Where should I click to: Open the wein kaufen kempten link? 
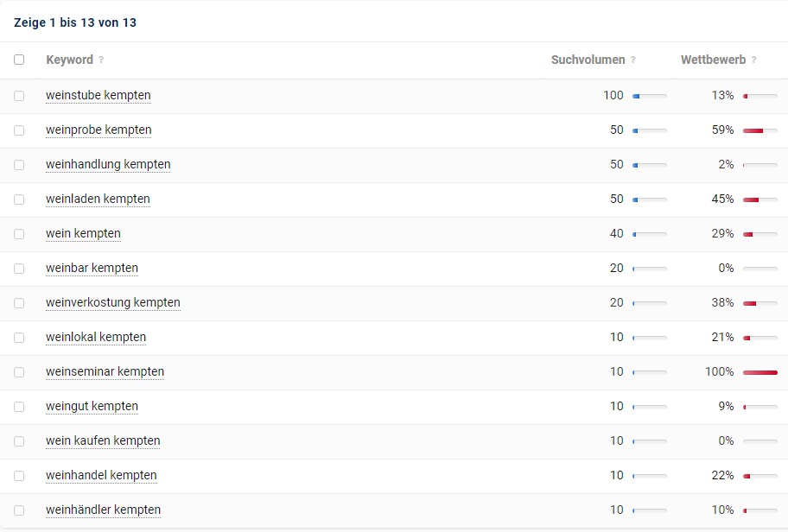103,441
